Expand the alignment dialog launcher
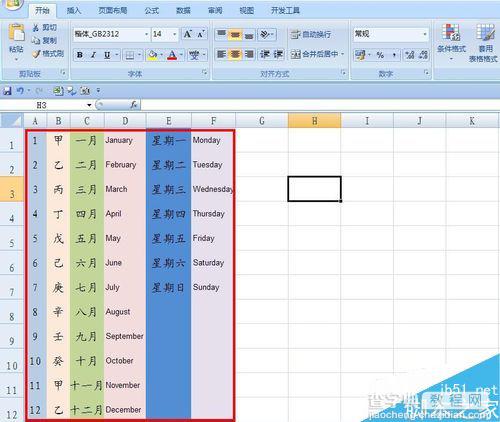The height and width of the screenshot is (422, 500). 343,72
